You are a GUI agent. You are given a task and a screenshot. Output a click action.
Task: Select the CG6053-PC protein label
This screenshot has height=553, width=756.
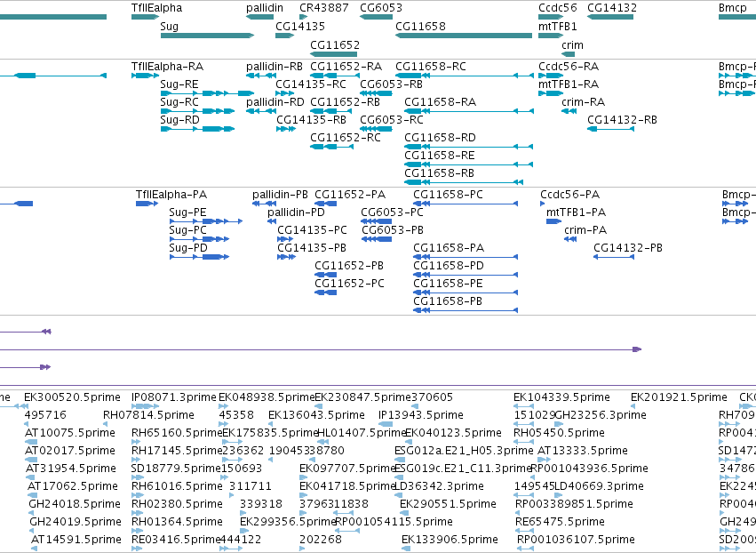tap(392, 212)
